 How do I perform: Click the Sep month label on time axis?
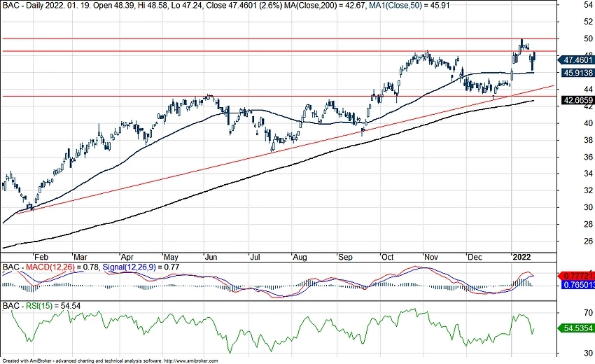[x=345, y=258]
